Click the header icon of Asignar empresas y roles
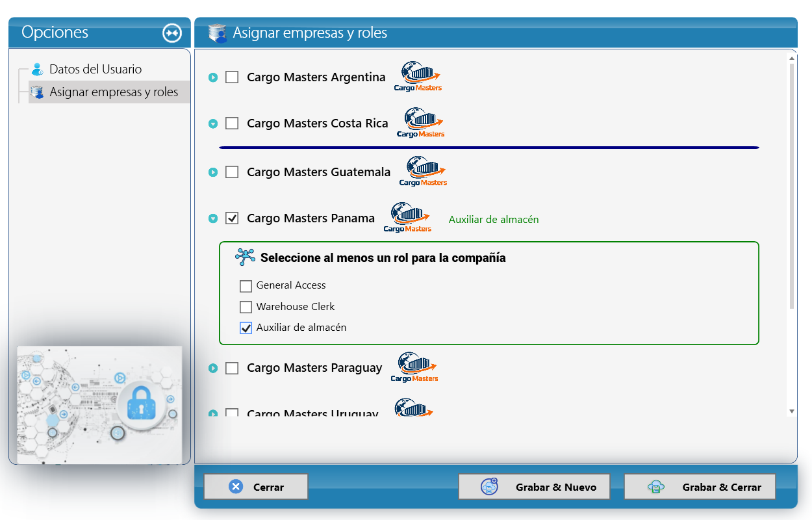Image resolution: width=812 pixels, height=520 pixels. coord(218,32)
